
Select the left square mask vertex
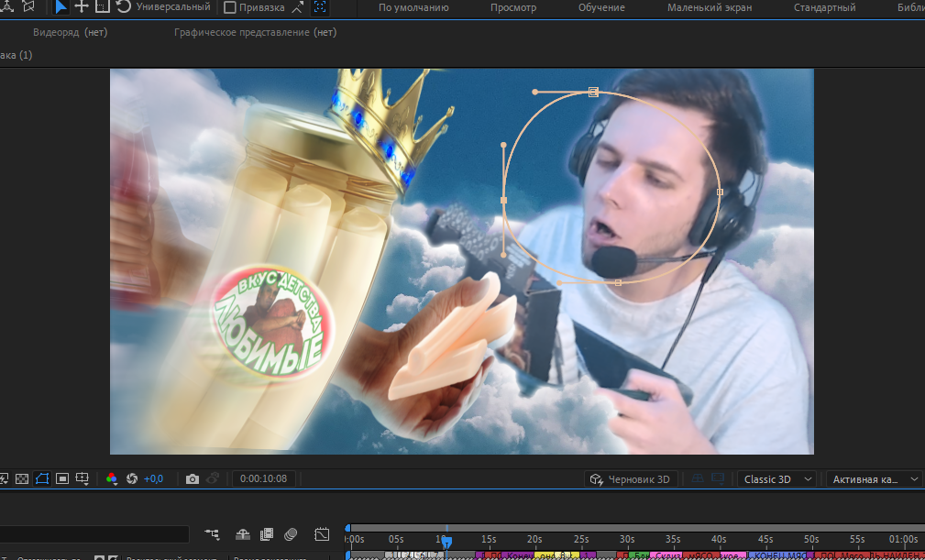coord(504,201)
